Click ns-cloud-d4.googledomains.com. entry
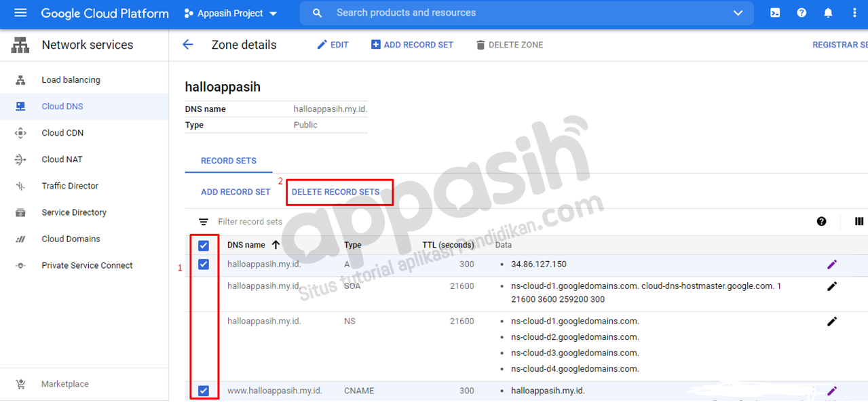The image size is (868, 409). 575,369
